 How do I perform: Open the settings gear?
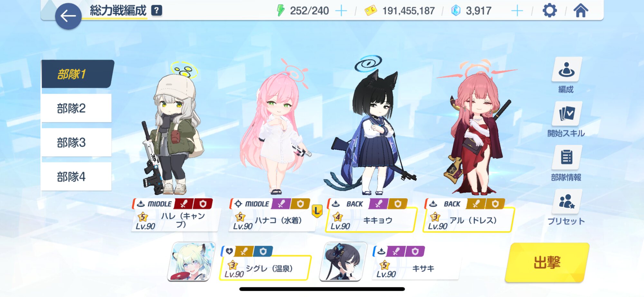(549, 11)
